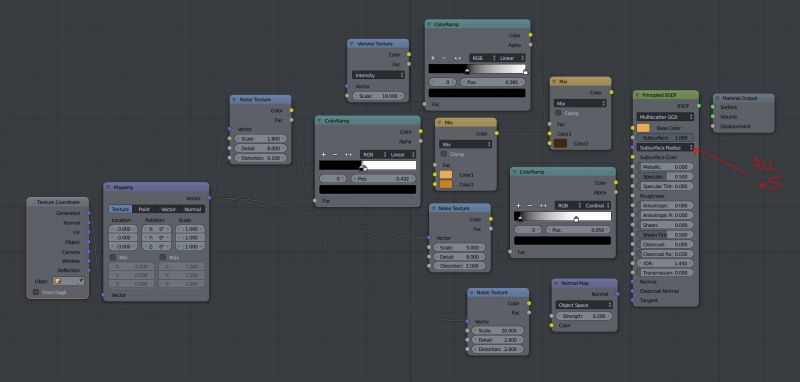Collapse the Principled BSDF node

coord(638,95)
